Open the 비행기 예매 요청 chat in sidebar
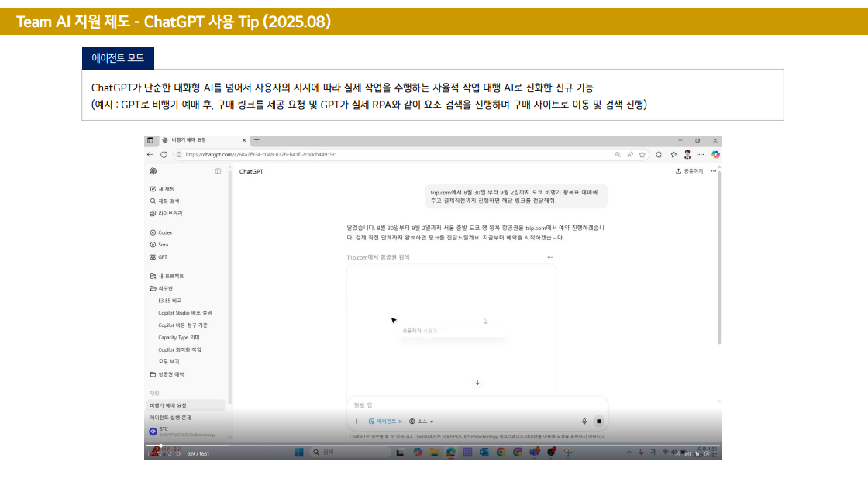This screenshot has width=868, height=478. pos(186,405)
